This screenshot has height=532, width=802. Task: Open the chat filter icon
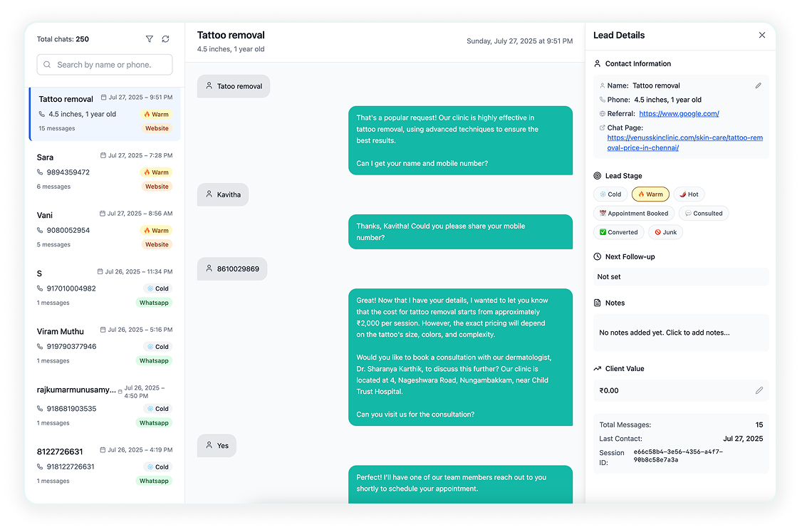tap(149, 39)
